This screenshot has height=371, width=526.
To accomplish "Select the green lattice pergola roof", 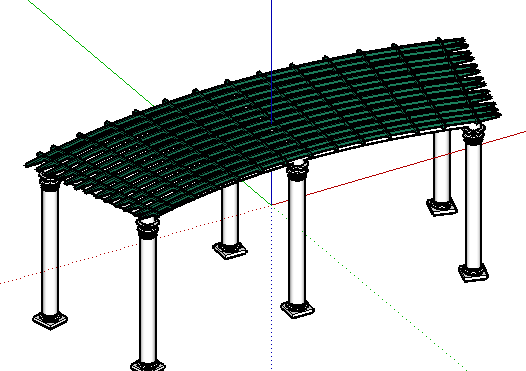I will 262,127.
